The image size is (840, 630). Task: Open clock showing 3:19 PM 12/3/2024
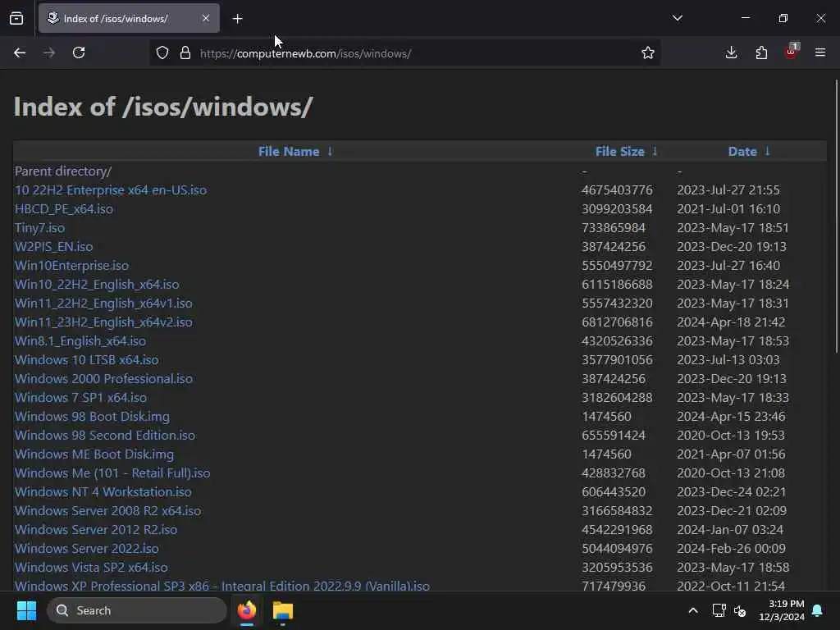click(x=782, y=610)
